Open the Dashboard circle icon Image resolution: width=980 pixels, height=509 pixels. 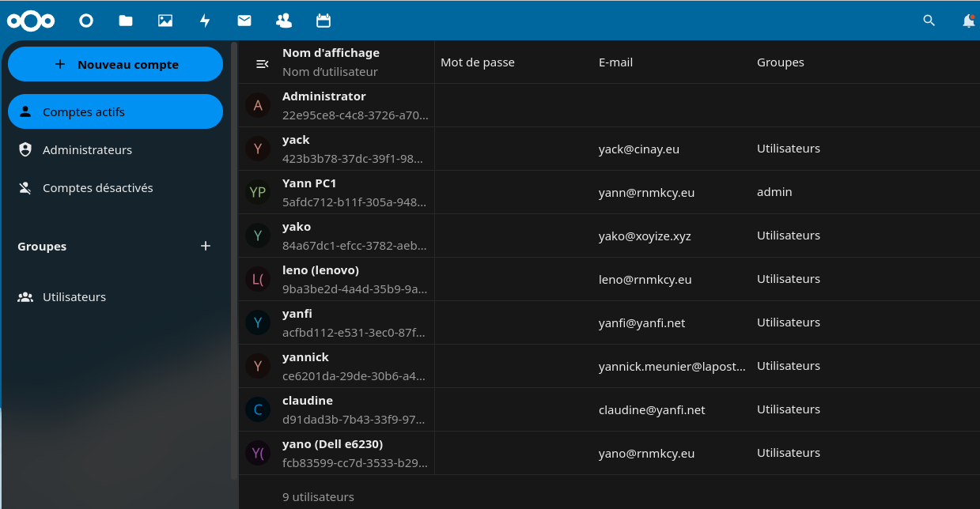pyautogui.click(x=86, y=21)
